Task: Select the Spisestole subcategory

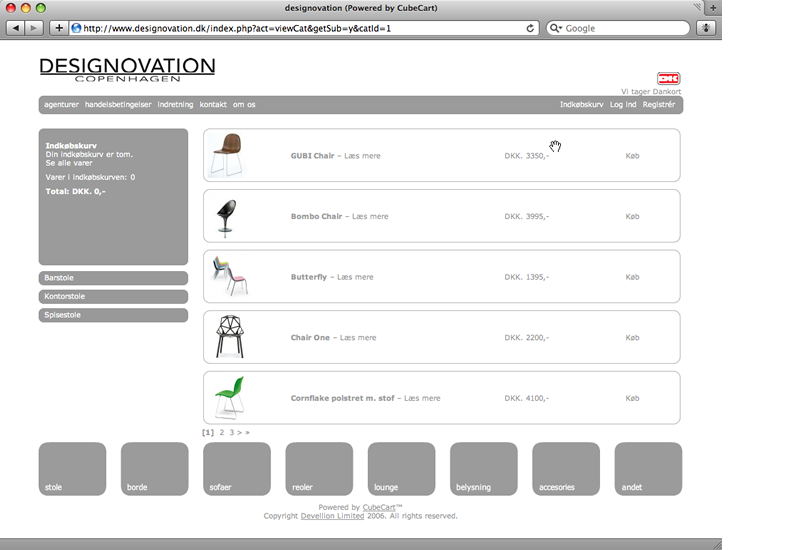Action: click(x=113, y=315)
